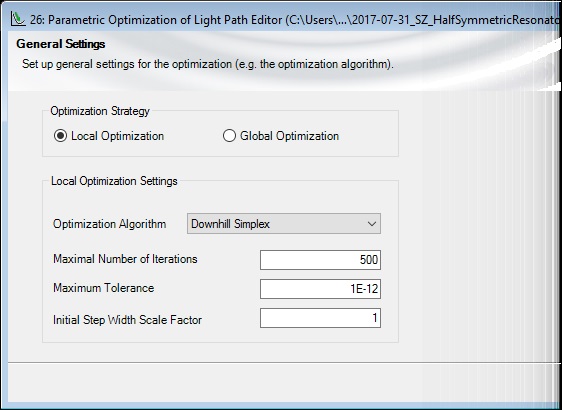Click the Optimization Algorithm label
Viewport: 562px width, 410px height.
tap(109, 224)
